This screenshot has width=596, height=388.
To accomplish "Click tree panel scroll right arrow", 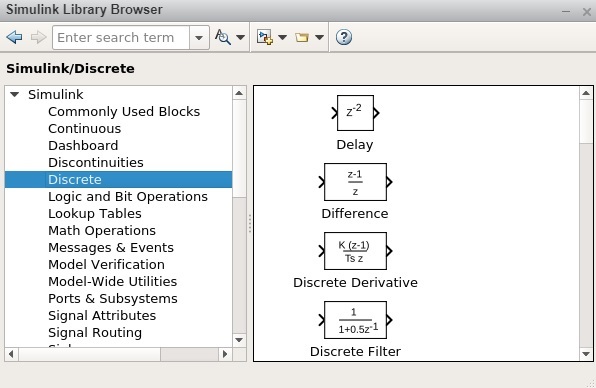I will (225, 354).
